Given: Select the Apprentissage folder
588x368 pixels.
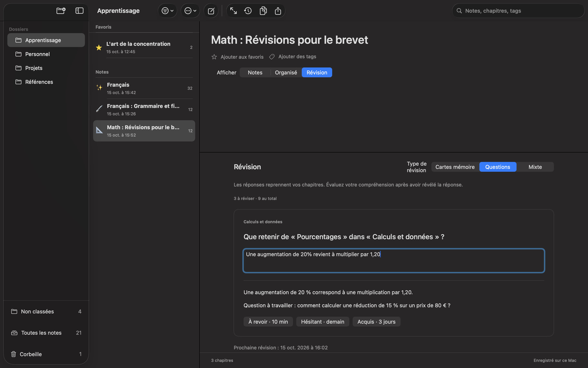Looking at the screenshot, I should pos(46,40).
